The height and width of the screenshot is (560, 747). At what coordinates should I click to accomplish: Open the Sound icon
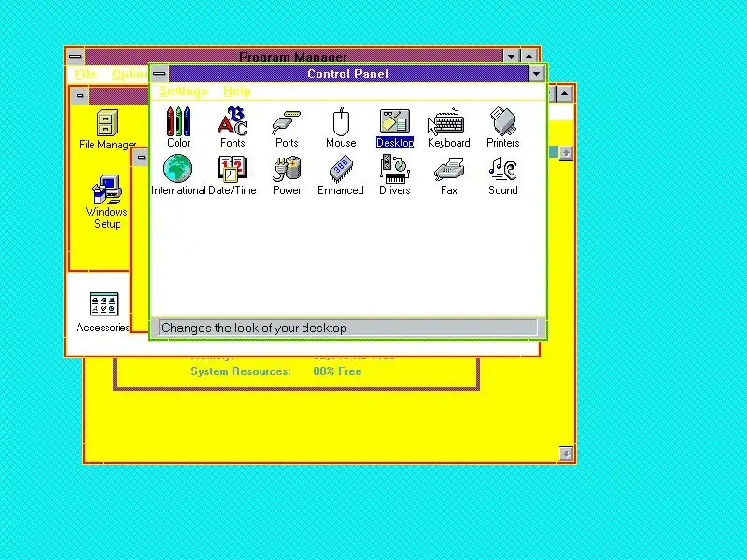pyautogui.click(x=502, y=175)
